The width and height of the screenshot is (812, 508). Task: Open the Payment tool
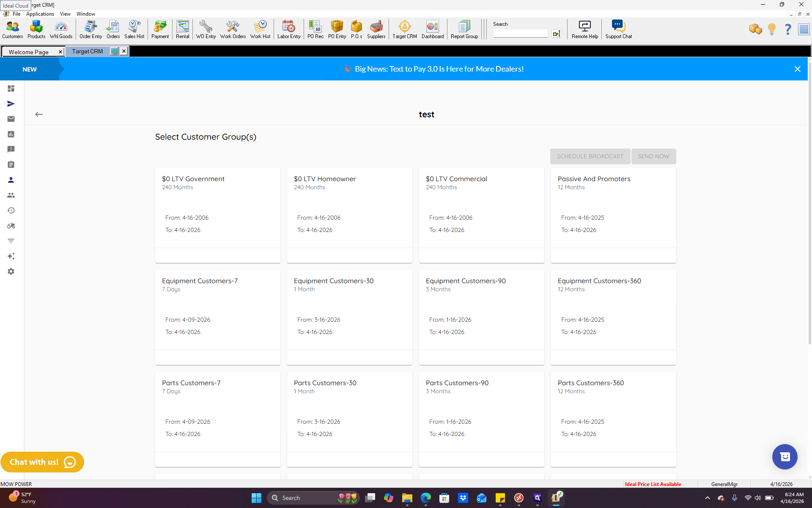tap(160, 30)
